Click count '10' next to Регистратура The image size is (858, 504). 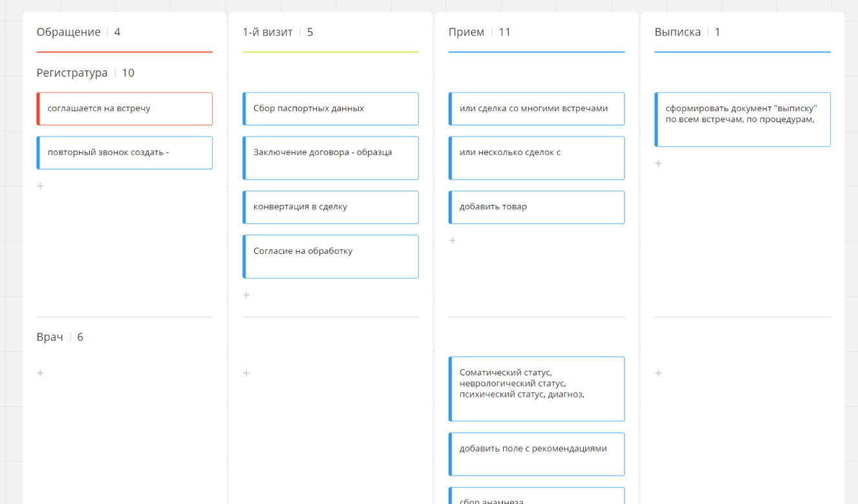click(x=128, y=73)
